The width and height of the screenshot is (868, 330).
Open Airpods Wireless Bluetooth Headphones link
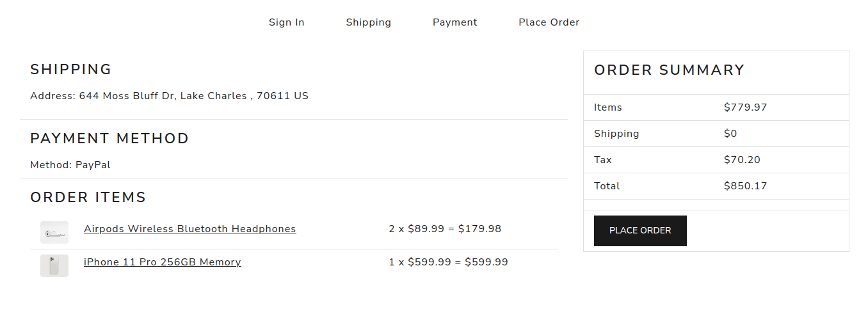pyautogui.click(x=190, y=229)
